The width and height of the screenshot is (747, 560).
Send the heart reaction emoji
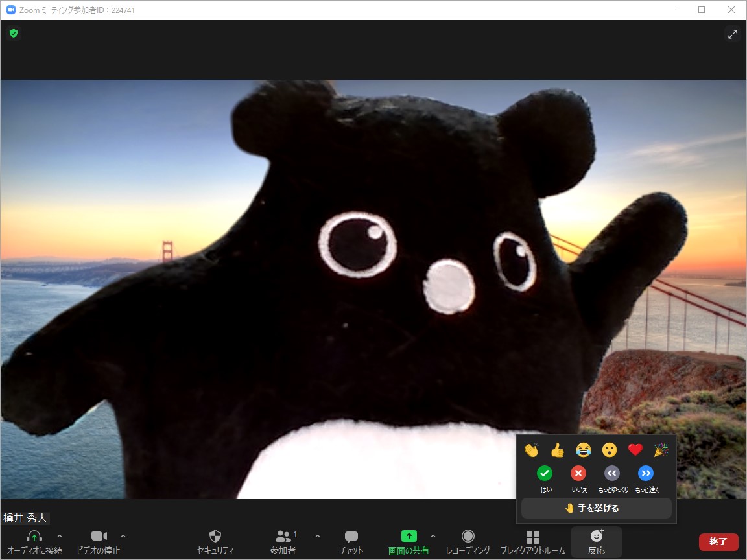click(x=635, y=449)
